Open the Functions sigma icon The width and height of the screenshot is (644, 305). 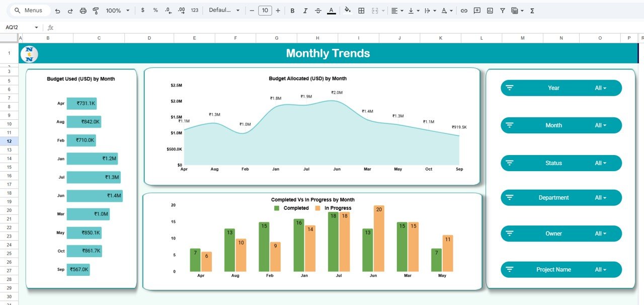point(532,11)
